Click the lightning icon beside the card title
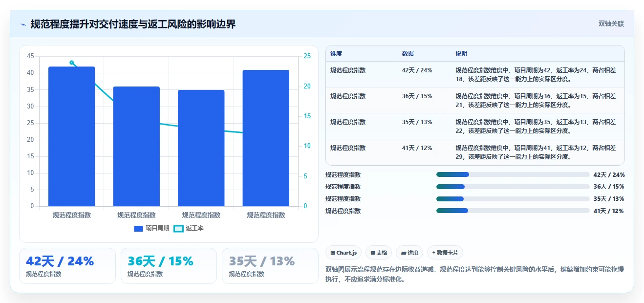This screenshot has width=644, height=303. click(23, 24)
